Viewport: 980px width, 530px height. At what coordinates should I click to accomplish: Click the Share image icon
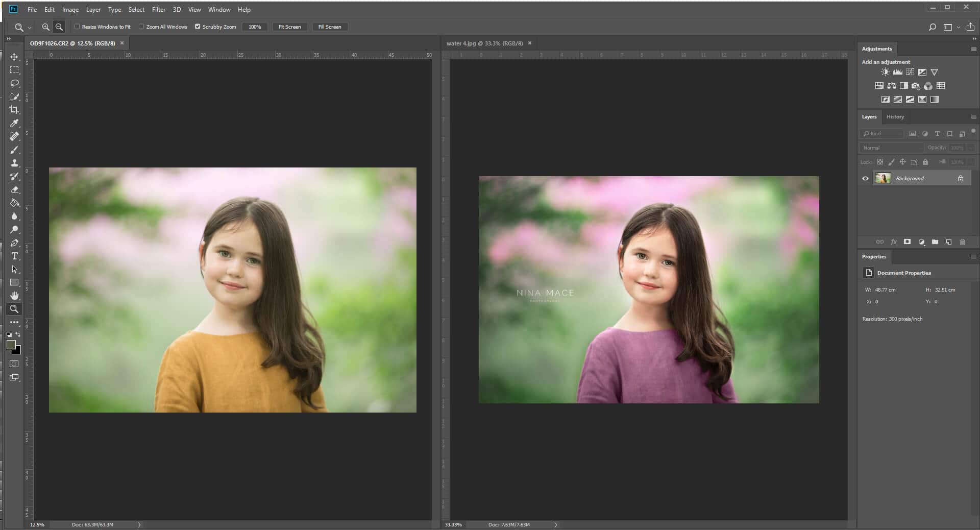[x=970, y=27]
